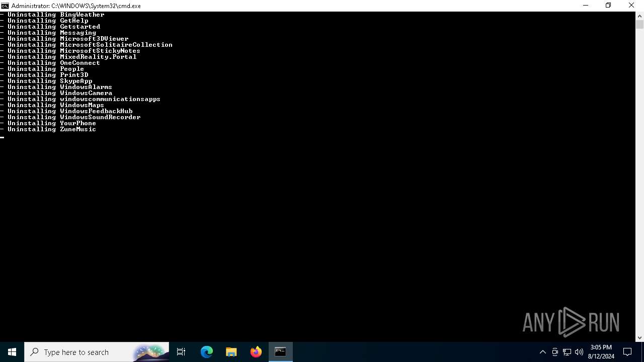
Task: Click the console scrollbar down arrow
Action: (639, 338)
